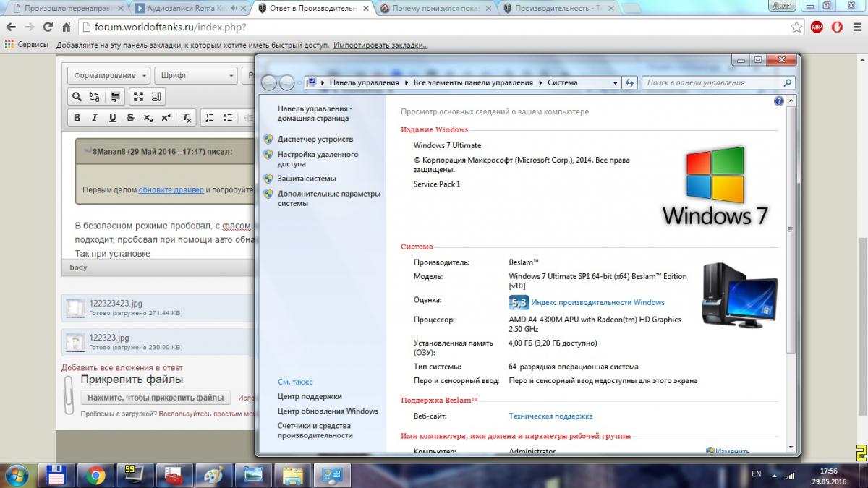
Task: Click the body element path label
Action: 78,267
